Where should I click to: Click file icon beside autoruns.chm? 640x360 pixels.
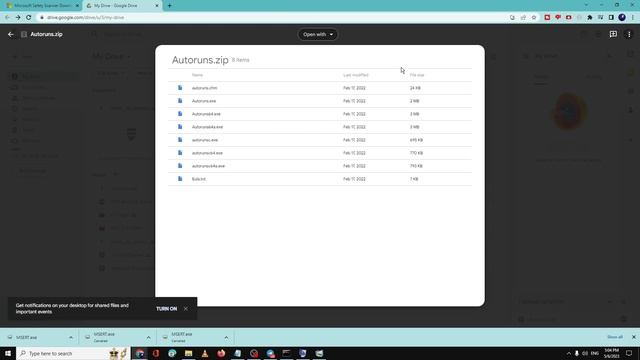(x=180, y=88)
